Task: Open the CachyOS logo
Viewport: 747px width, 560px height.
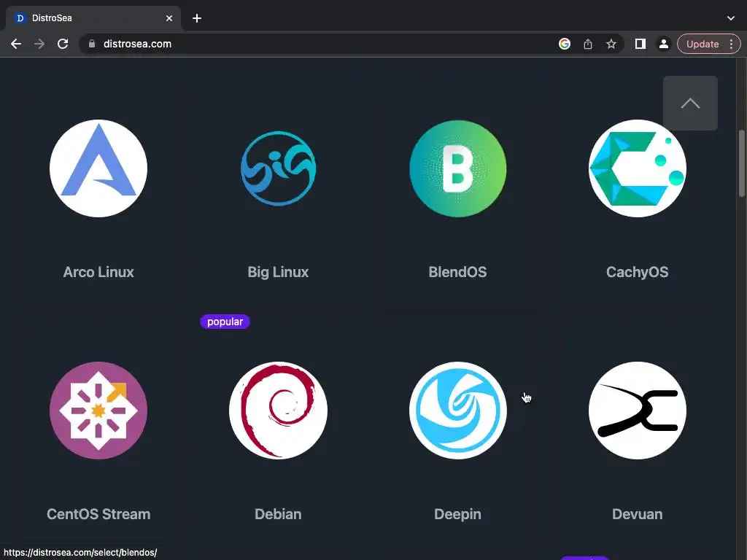Action: tap(638, 168)
